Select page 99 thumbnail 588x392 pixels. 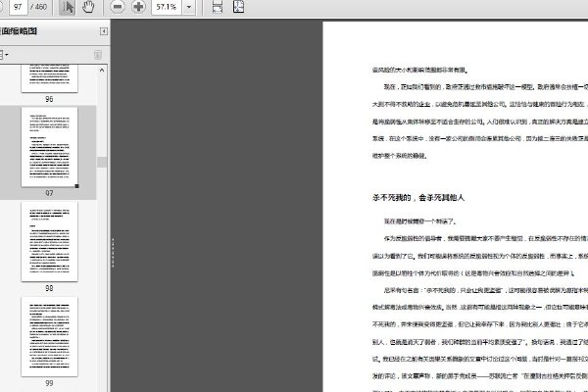50,336
